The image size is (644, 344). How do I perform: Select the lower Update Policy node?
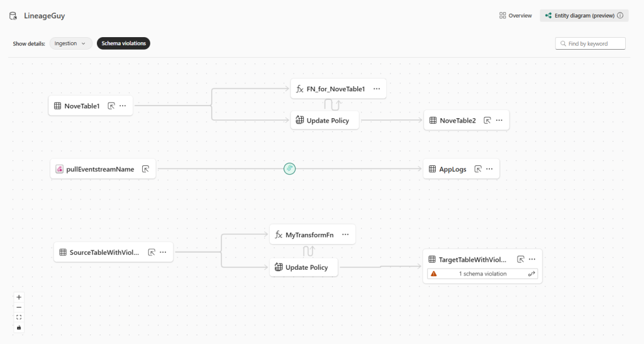coord(306,267)
